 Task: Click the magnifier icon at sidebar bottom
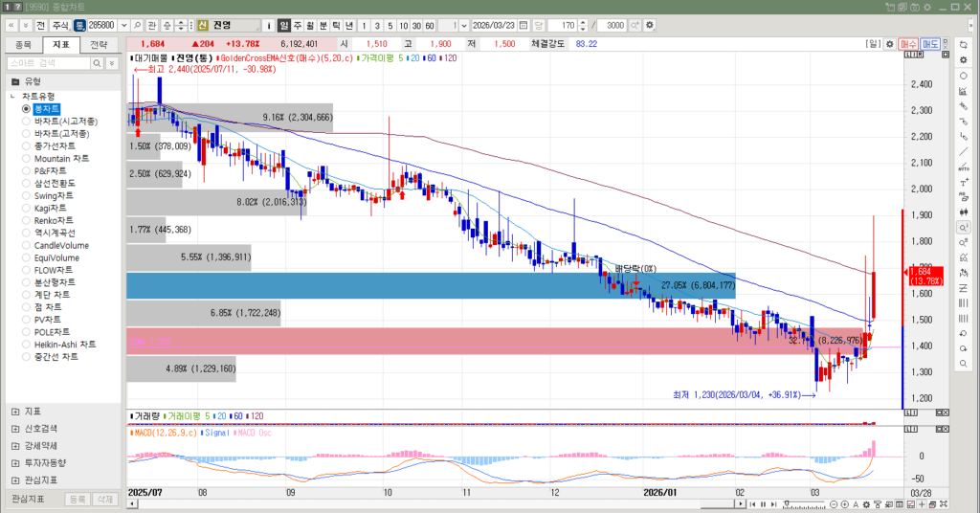[964, 365]
